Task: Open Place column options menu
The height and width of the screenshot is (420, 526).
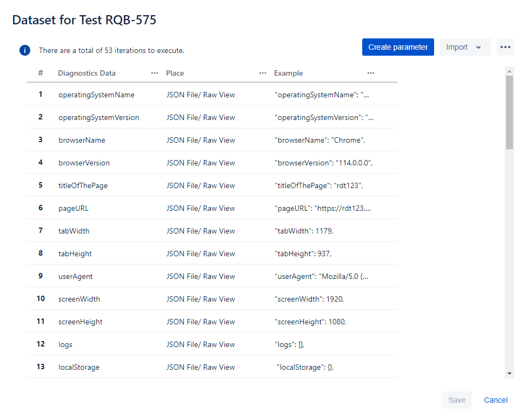Action: 263,73
